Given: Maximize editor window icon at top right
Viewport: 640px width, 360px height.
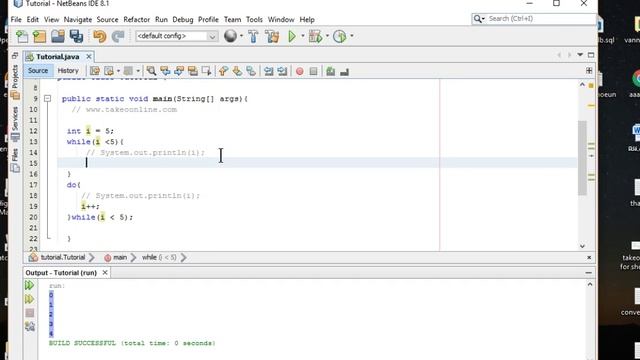Looking at the screenshot, I should click(x=591, y=55).
